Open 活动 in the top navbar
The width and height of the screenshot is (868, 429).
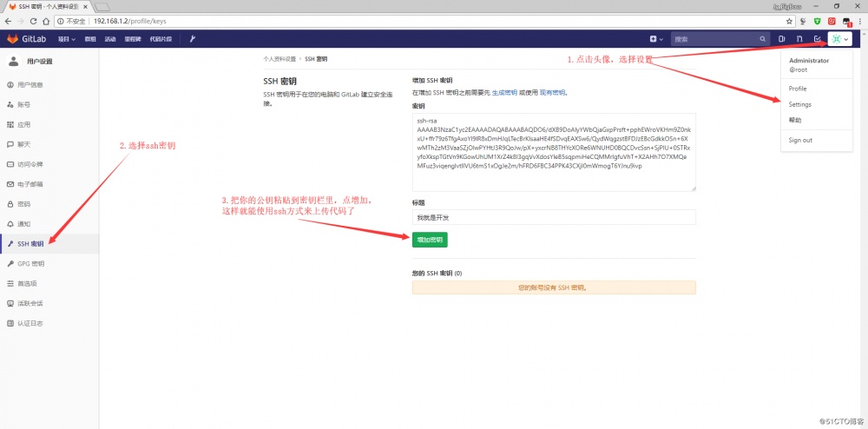click(110, 39)
